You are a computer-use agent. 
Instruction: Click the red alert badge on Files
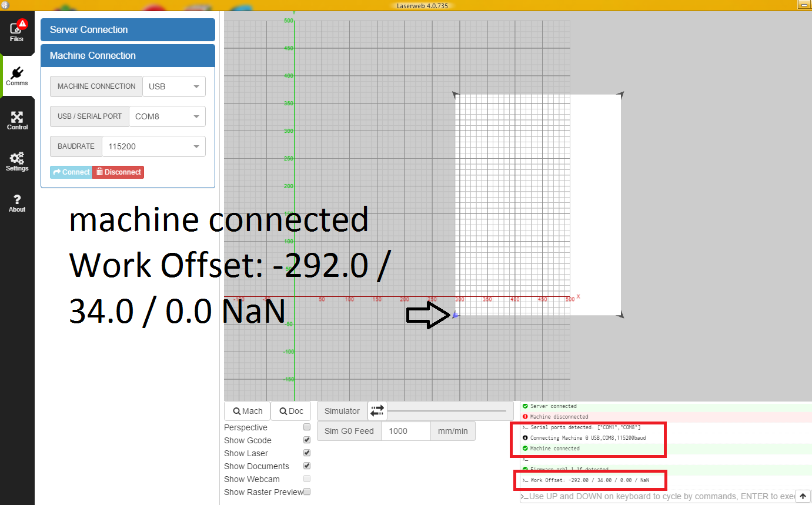pos(22,24)
